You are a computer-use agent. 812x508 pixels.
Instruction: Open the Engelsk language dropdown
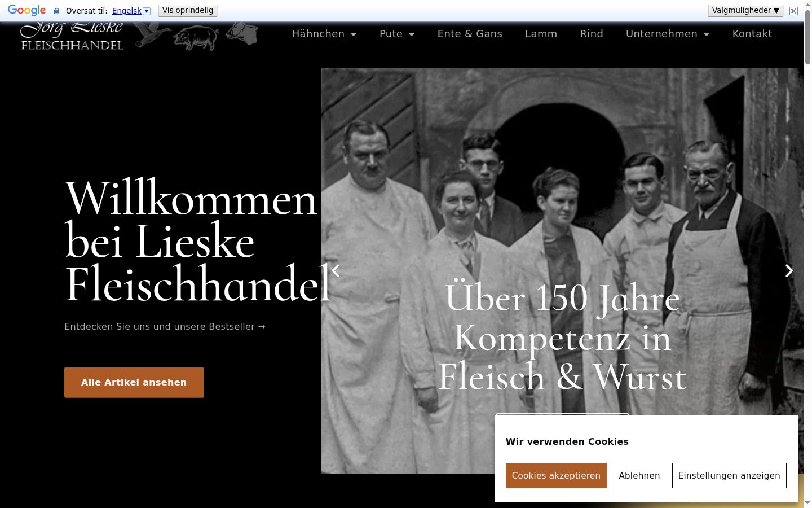click(x=131, y=11)
